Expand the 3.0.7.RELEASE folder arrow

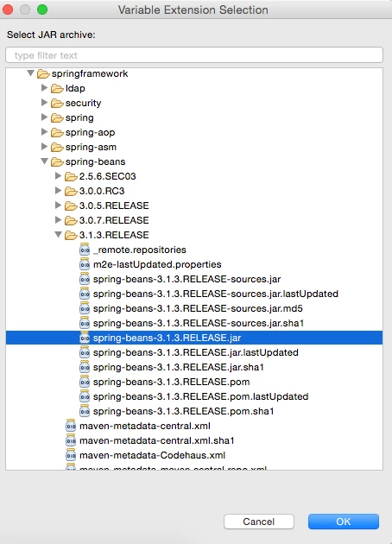click(x=58, y=220)
